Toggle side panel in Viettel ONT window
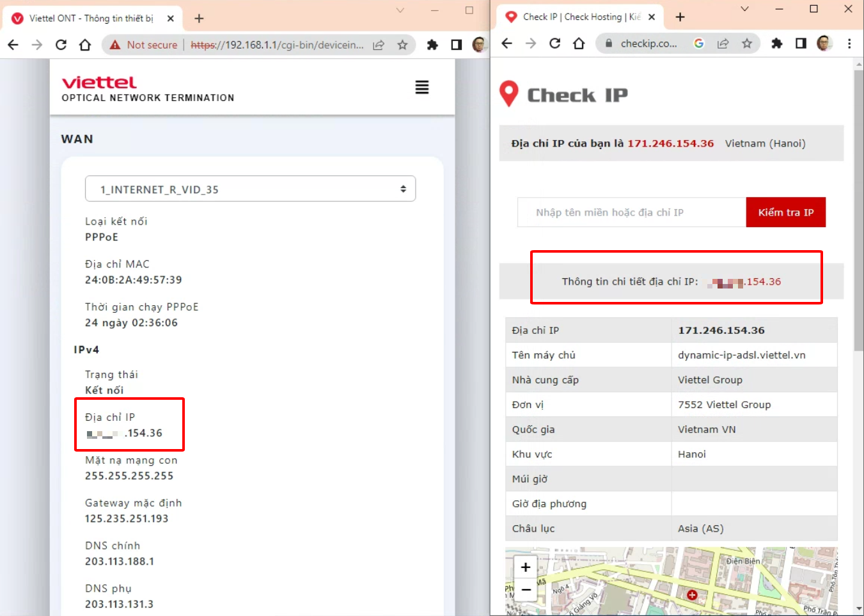This screenshot has height=616, width=864. [x=456, y=45]
